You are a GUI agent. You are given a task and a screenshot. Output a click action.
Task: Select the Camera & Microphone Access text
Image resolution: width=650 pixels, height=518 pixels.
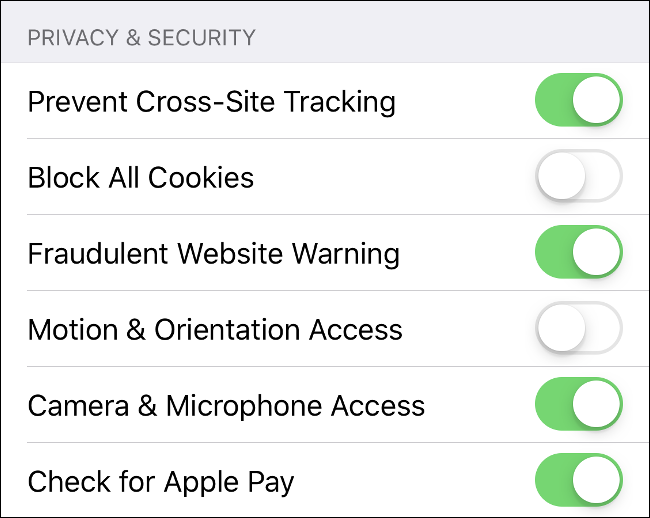226,405
